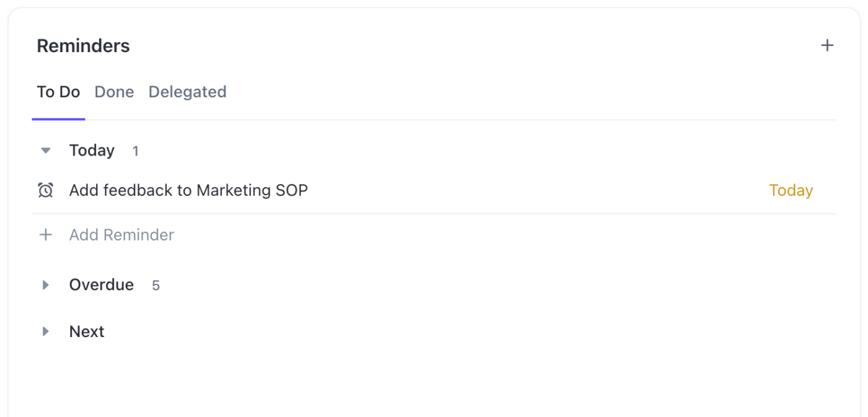The width and height of the screenshot is (868, 417).
Task: Open the date picker via the orange Today label
Action: (790, 190)
